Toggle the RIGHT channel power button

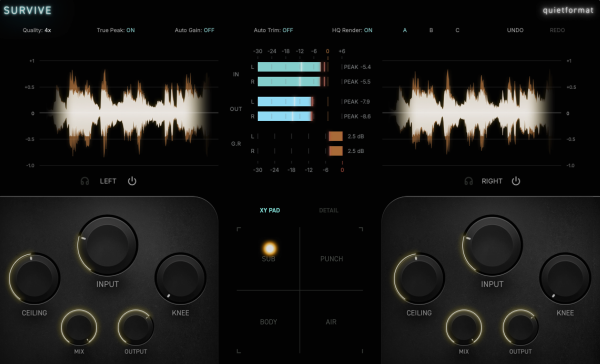[516, 181]
